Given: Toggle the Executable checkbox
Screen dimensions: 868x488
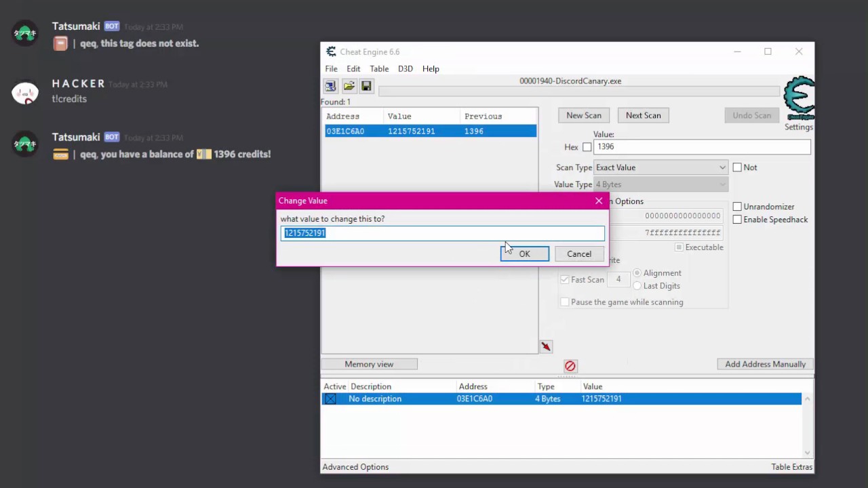Looking at the screenshot, I should (x=679, y=247).
